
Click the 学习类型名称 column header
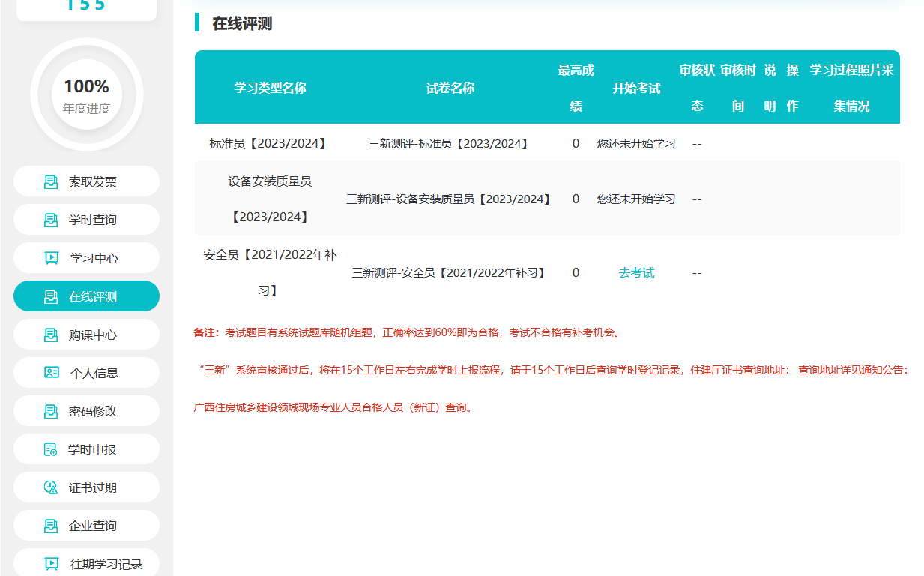point(270,88)
